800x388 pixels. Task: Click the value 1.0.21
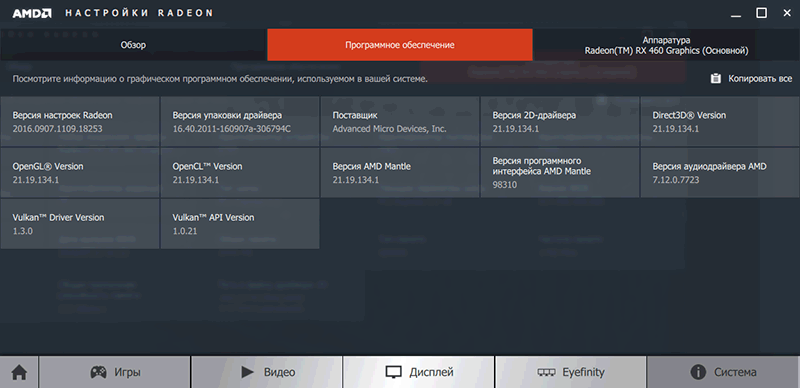pyautogui.click(x=185, y=231)
